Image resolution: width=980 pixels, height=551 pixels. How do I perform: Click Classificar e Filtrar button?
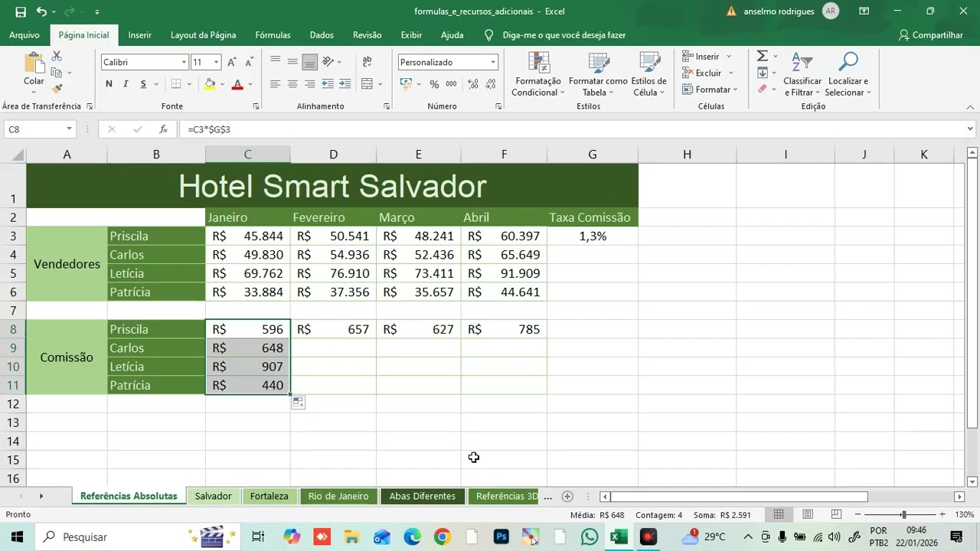(802, 75)
